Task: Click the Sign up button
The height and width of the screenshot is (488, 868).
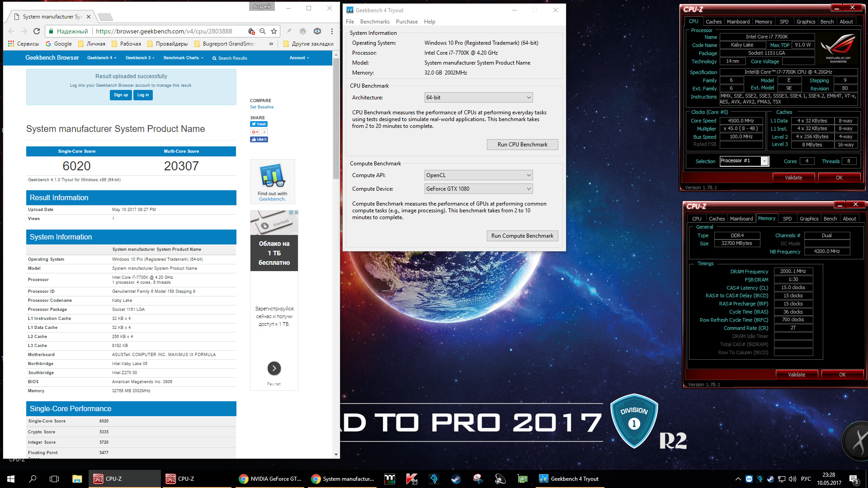Action: click(x=121, y=95)
